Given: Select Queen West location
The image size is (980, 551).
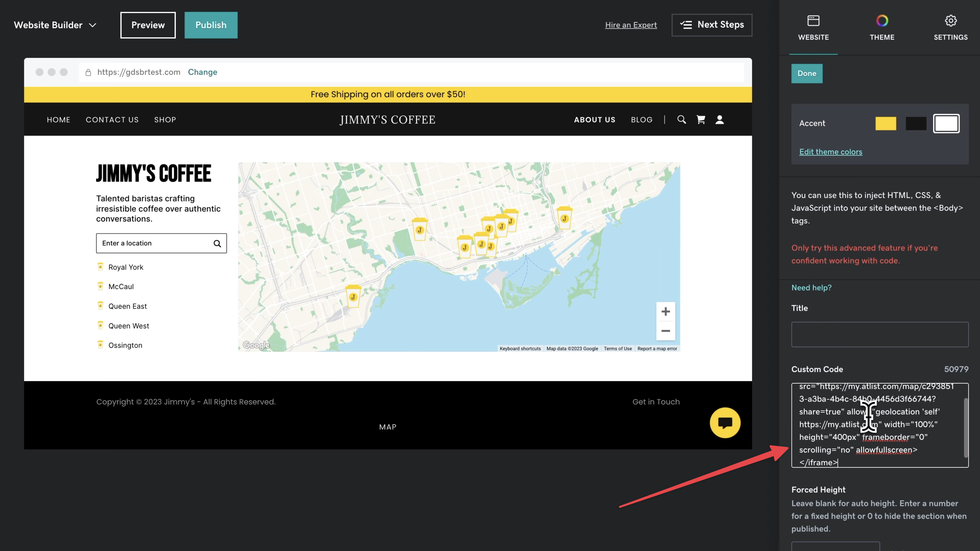Looking at the screenshot, I should pos(129,326).
